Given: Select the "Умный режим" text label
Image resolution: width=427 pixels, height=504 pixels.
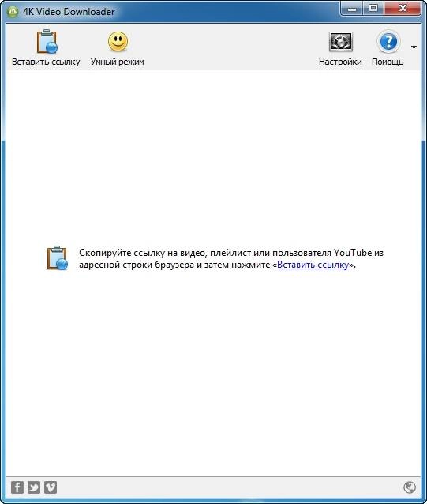Looking at the screenshot, I should point(117,62).
